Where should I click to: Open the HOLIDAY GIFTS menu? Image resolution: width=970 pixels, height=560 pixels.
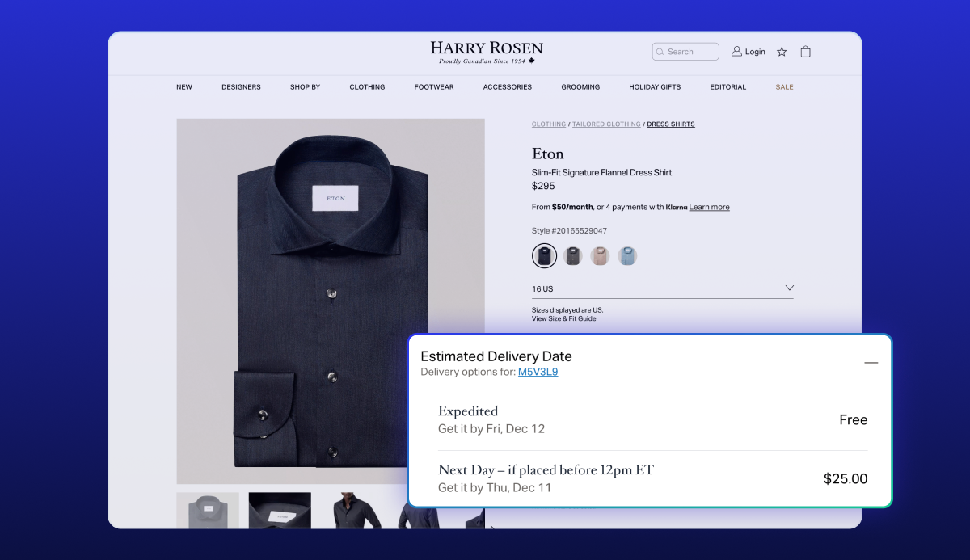pyautogui.click(x=655, y=87)
